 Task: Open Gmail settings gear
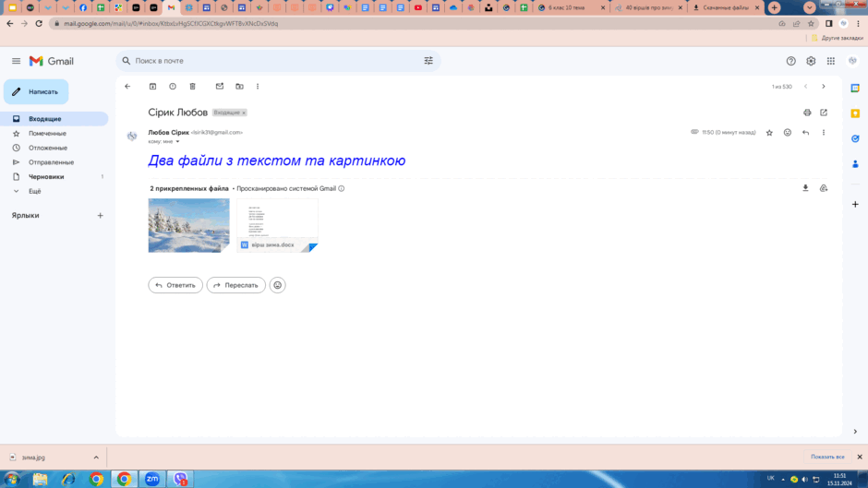click(811, 61)
